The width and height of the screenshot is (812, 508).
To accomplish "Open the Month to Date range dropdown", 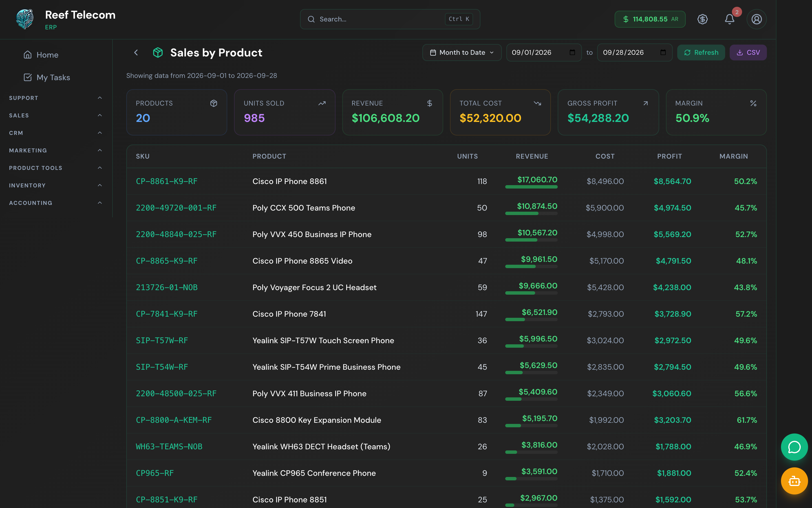I will tap(462, 52).
